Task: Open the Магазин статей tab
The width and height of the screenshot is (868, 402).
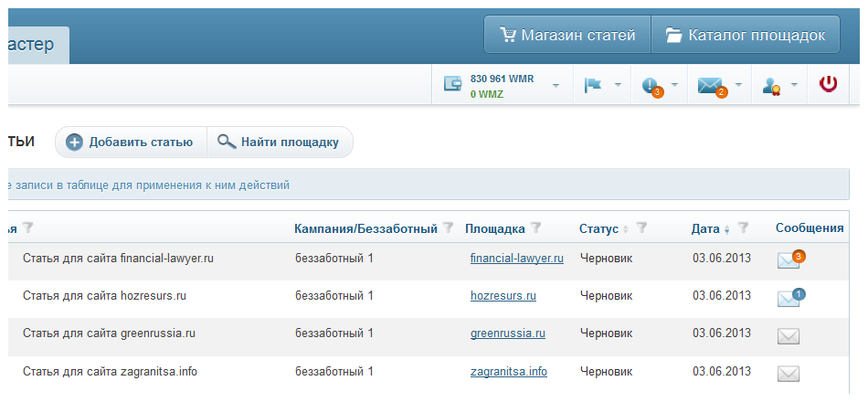Action: point(567,35)
